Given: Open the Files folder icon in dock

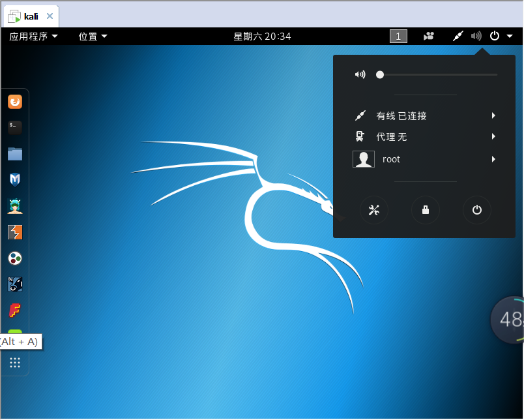Looking at the screenshot, I should coord(15,154).
